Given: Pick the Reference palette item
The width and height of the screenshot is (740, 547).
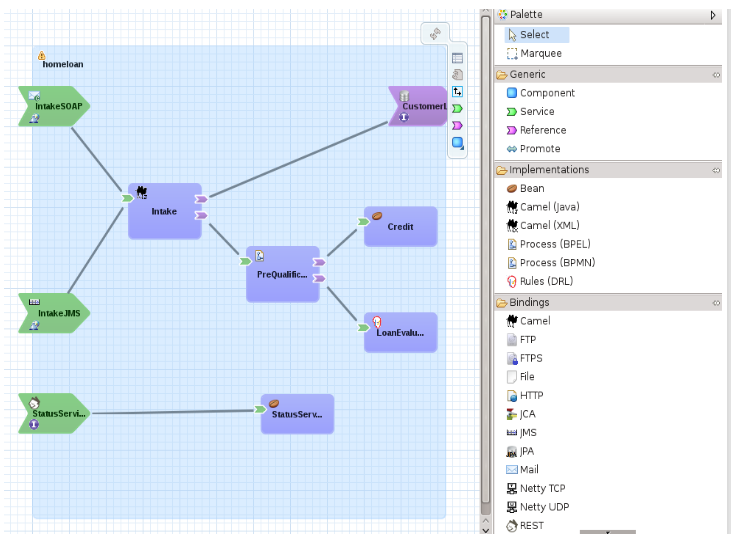Looking at the screenshot, I should point(537,130).
